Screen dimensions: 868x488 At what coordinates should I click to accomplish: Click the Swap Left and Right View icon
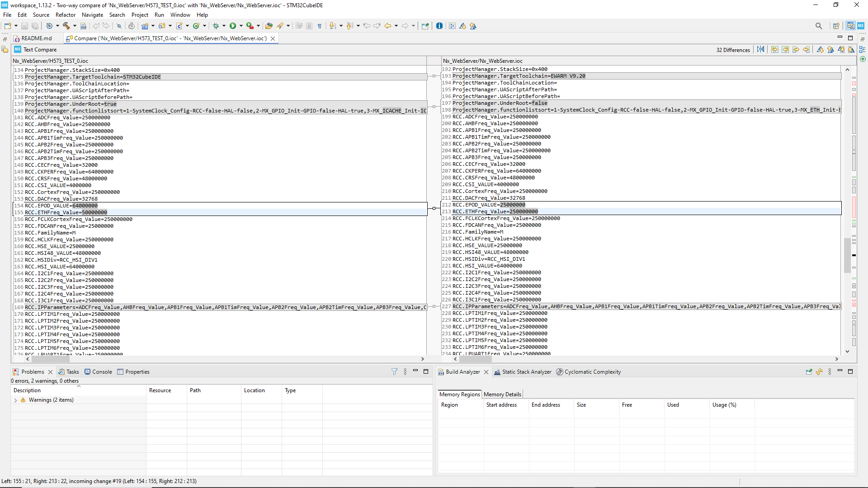761,50
